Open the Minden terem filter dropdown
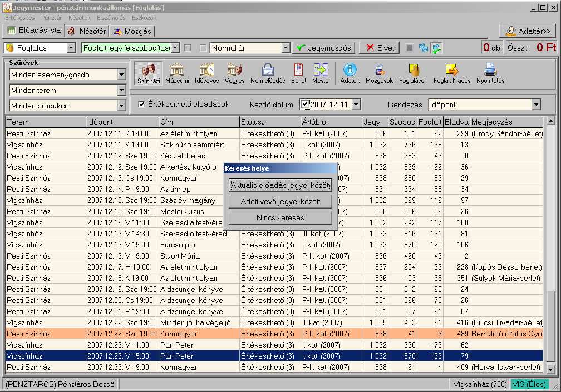This screenshot has height=392, width=561. pos(121,90)
